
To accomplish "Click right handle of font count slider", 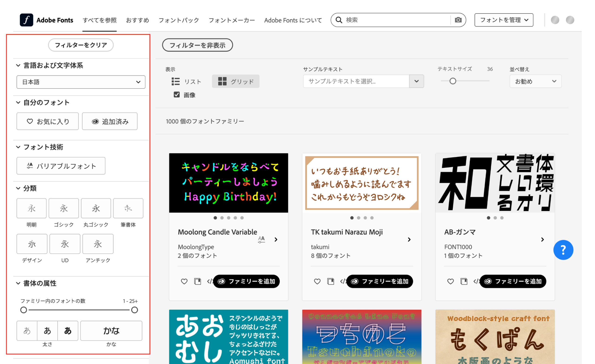I will coord(135,310).
